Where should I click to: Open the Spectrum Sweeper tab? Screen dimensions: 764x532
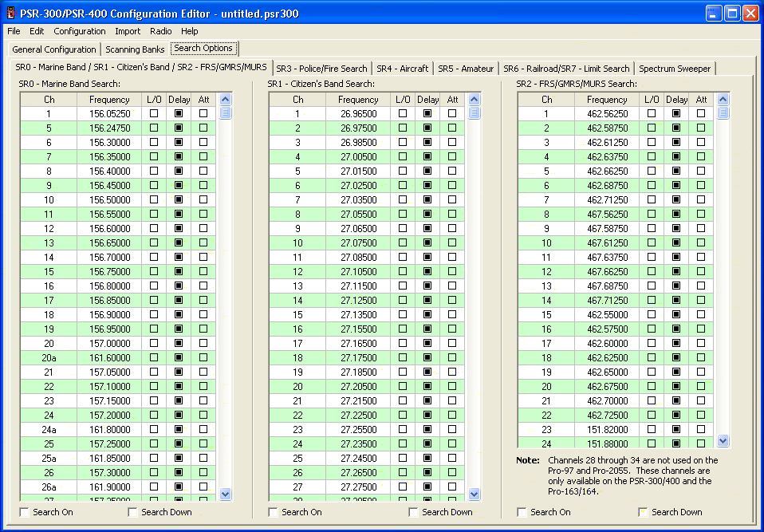(675, 69)
